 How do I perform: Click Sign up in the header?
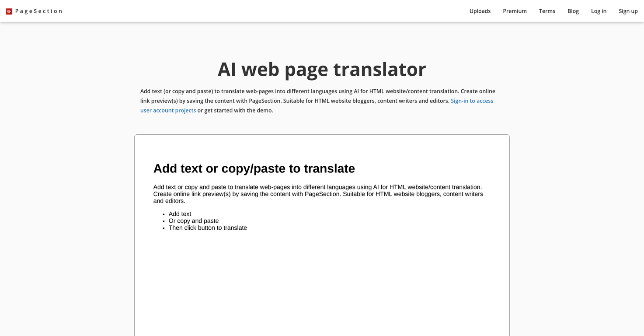pyautogui.click(x=628, y=11)
